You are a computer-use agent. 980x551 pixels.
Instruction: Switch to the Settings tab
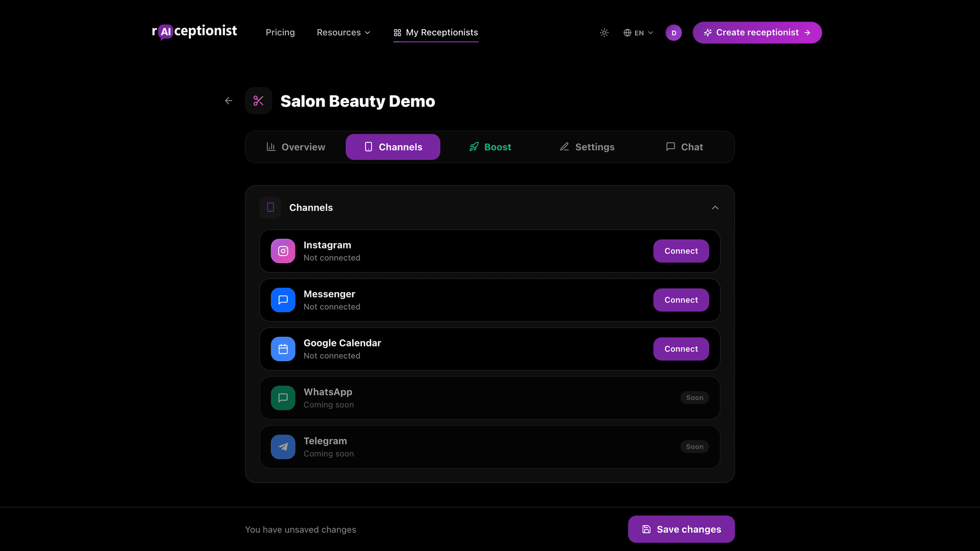[x=587, y=147]
